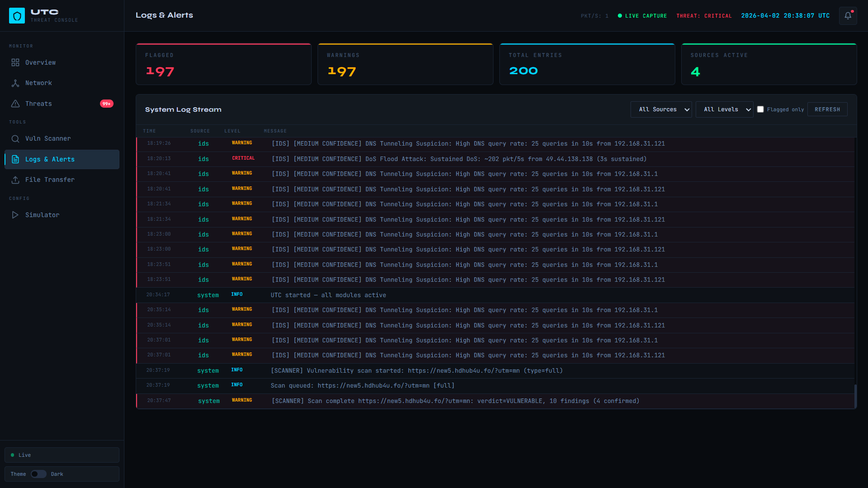Click the green Live Capture indicator dot

coord(620,16)
